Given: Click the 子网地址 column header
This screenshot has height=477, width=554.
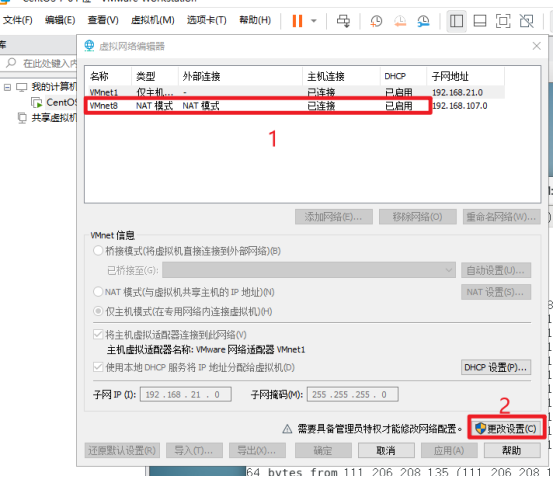Looking at the screenshot, I should pos(466,76).
